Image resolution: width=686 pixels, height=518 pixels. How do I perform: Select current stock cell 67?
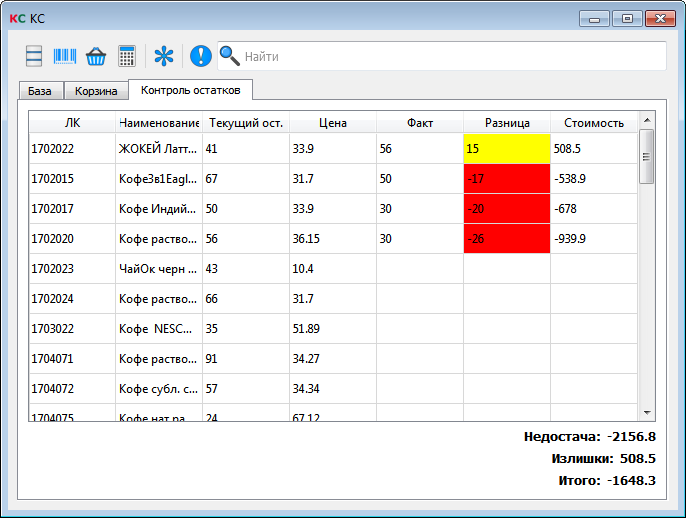tap(246, 178)
